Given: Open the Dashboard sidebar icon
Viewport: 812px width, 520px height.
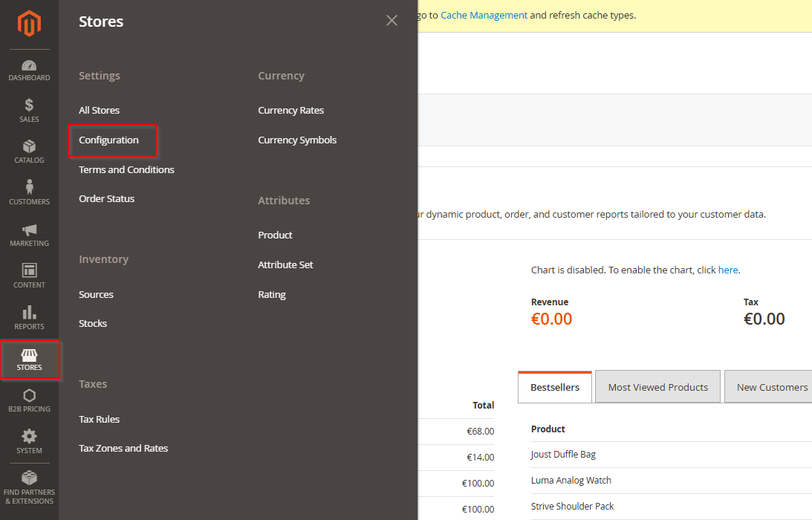Looking at the screenshot, I should click(x=29, y=71).
